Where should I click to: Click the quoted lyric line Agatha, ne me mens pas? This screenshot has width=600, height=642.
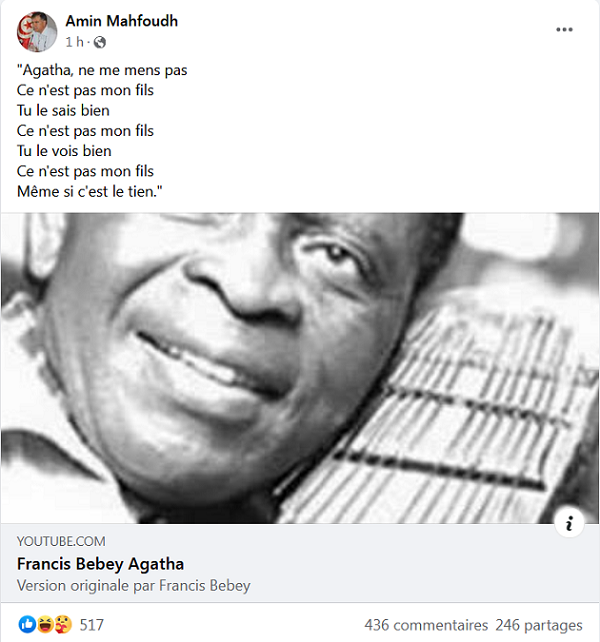pyautogui.click(x=102, y=70)
